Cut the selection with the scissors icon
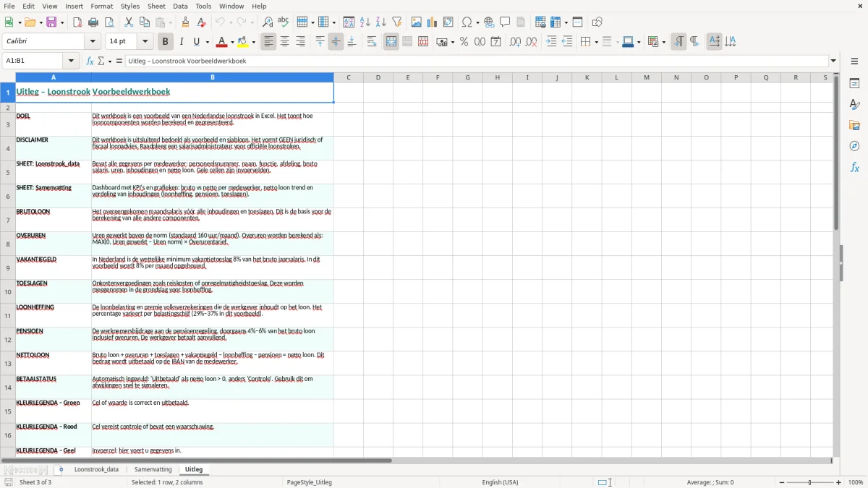The image size is (868, 488). (x=129, y=22)
